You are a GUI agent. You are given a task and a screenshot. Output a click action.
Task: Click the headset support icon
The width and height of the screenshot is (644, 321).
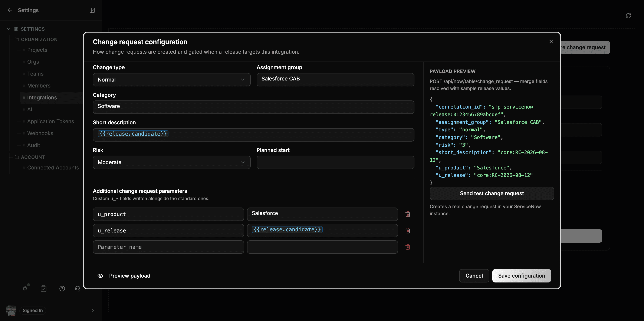point(78,288)
